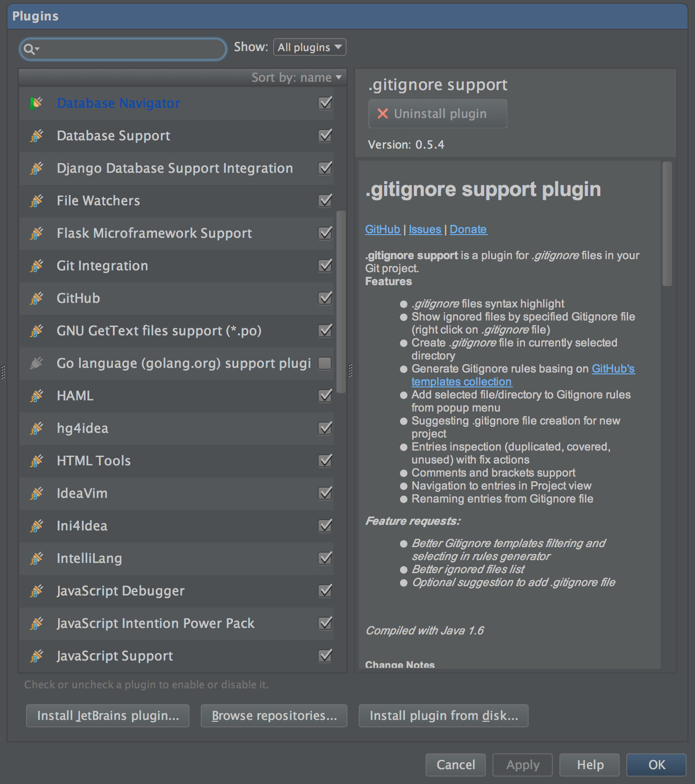Click the search magnifier icon
The width and height of the screenshot is (695, 784).
(31, 49)
